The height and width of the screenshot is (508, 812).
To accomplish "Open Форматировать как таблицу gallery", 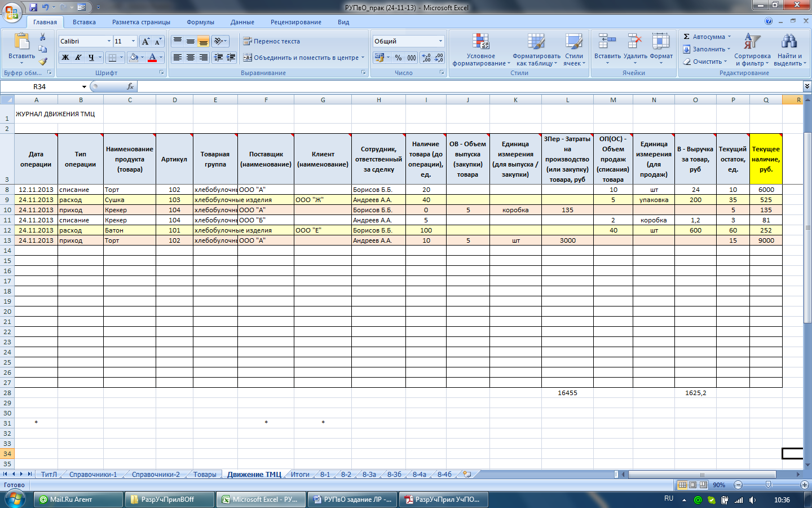I will pyautogui.click(x=536, y=50).
